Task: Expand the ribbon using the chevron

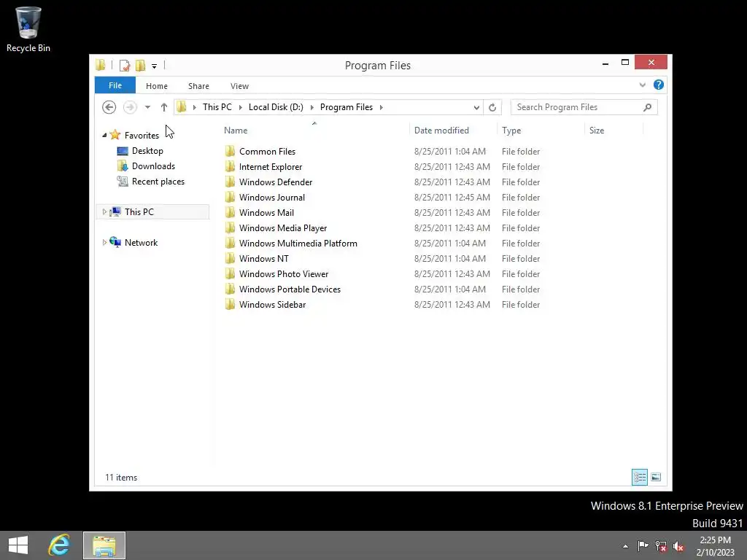Action: [x=642, y=85]
